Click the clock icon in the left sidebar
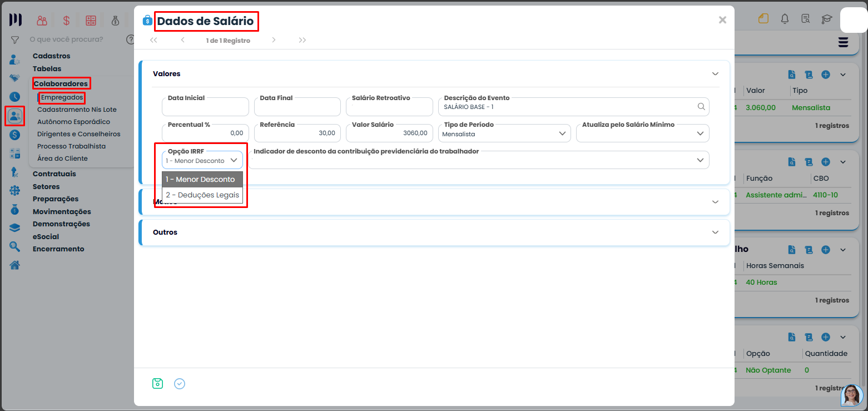 15,97
